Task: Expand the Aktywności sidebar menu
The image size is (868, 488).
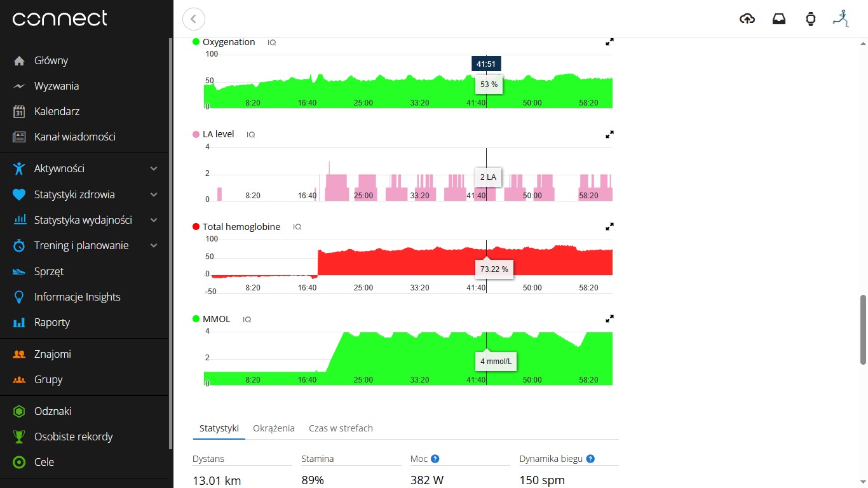Action: tap(153, 169)
